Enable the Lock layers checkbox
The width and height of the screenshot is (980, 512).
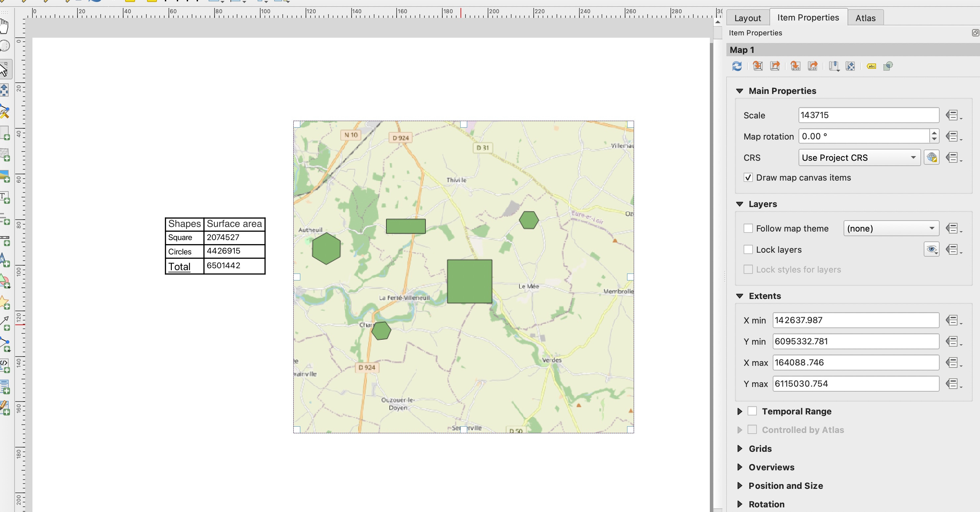click(749, 249)
